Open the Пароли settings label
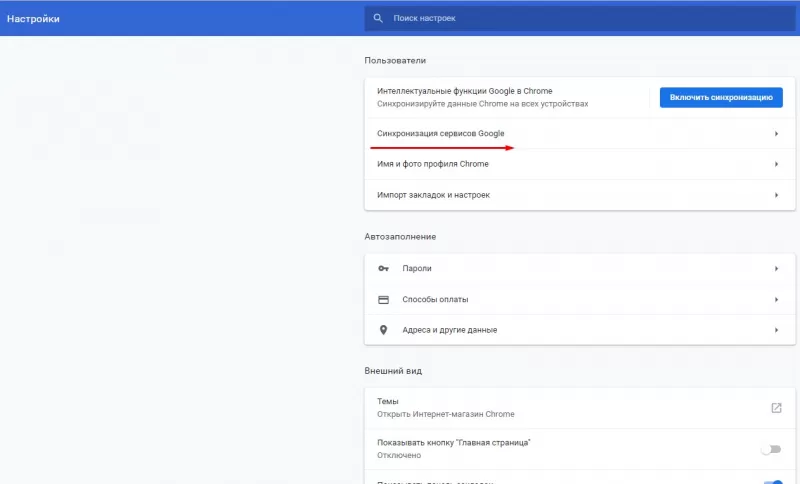 tap(417, 268)
